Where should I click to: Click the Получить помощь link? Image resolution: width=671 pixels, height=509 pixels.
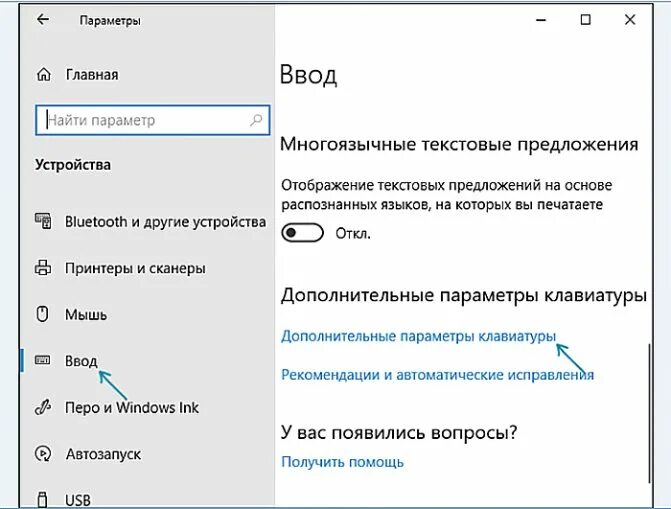point(342,462)
